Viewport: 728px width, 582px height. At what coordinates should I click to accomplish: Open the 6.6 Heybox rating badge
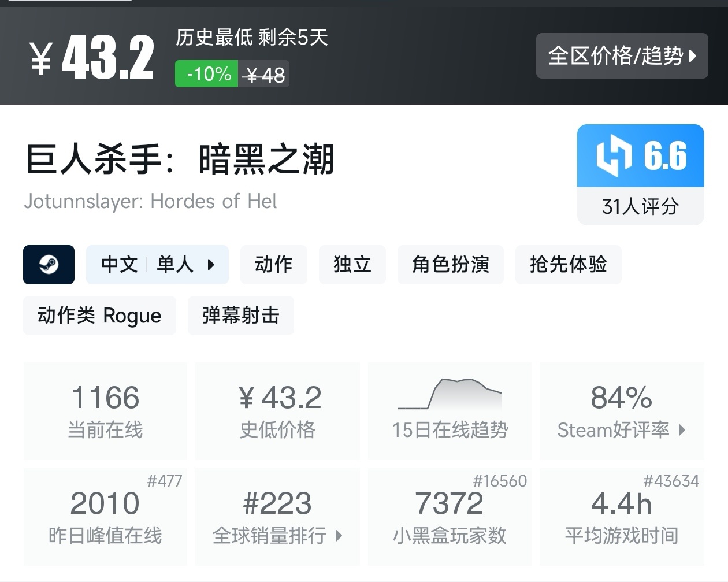pos(641,156)
